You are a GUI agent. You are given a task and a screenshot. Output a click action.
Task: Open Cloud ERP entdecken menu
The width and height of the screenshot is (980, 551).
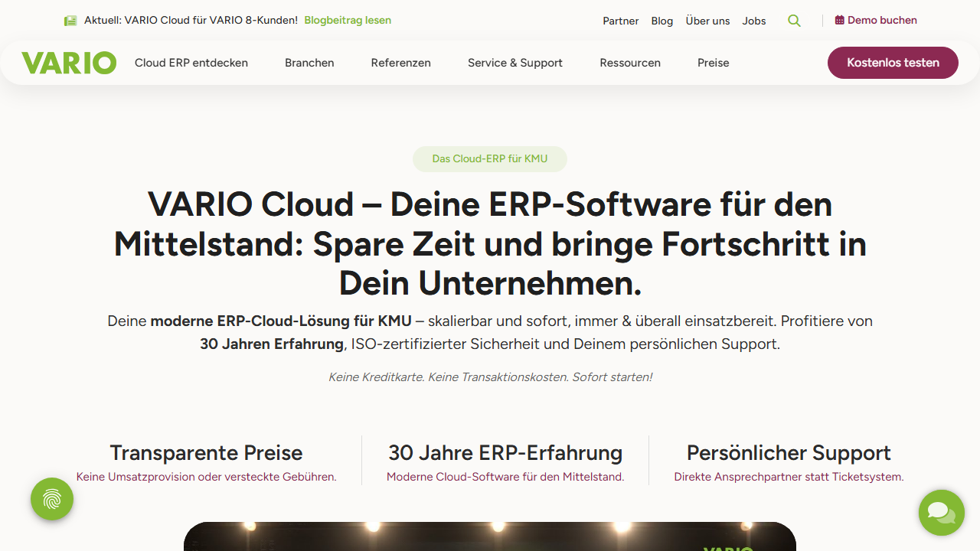191,63
